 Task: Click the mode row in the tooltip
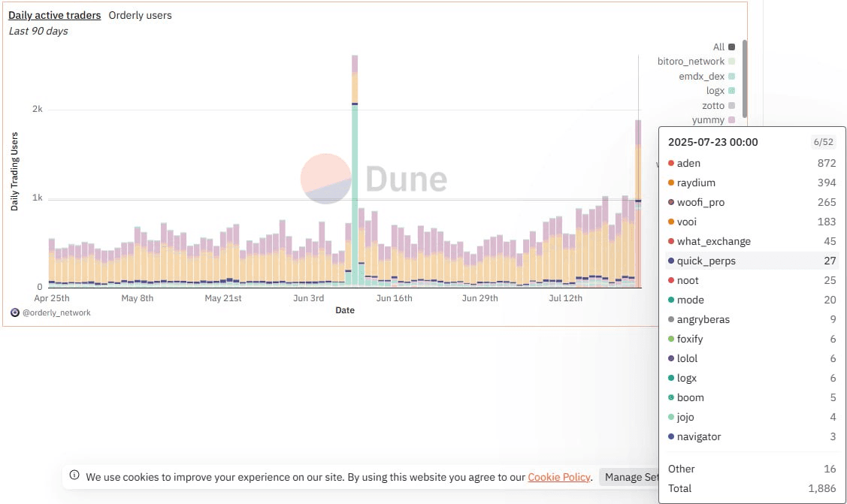[x=752, y=300]
